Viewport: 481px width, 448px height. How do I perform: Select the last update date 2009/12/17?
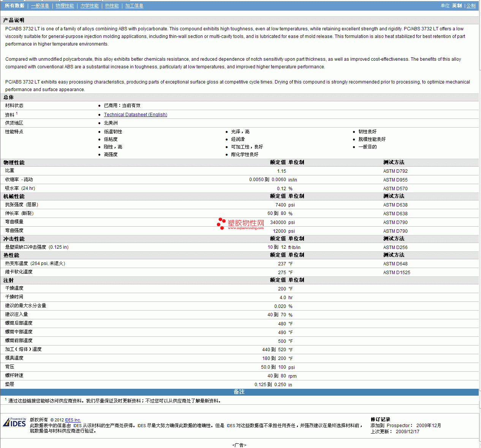[x=408, y=432]
